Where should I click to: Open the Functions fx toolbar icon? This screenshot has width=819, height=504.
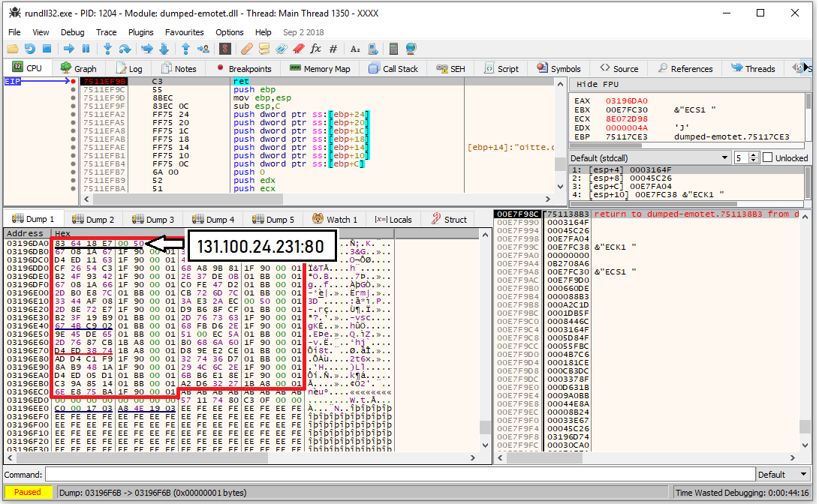(315, 49)
